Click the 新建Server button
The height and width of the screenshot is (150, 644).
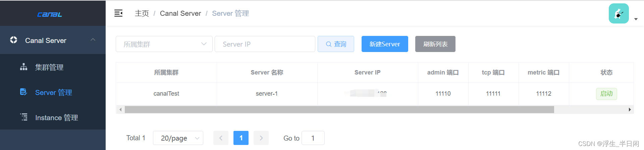385,44
